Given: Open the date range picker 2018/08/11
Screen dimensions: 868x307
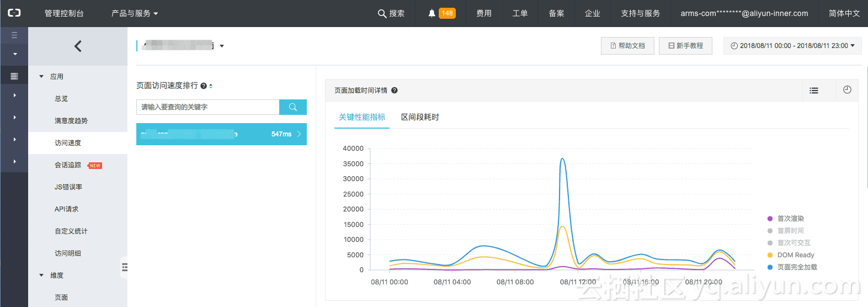Looking at the screenshot, I should pyautogui.click(x=792, y=46).
